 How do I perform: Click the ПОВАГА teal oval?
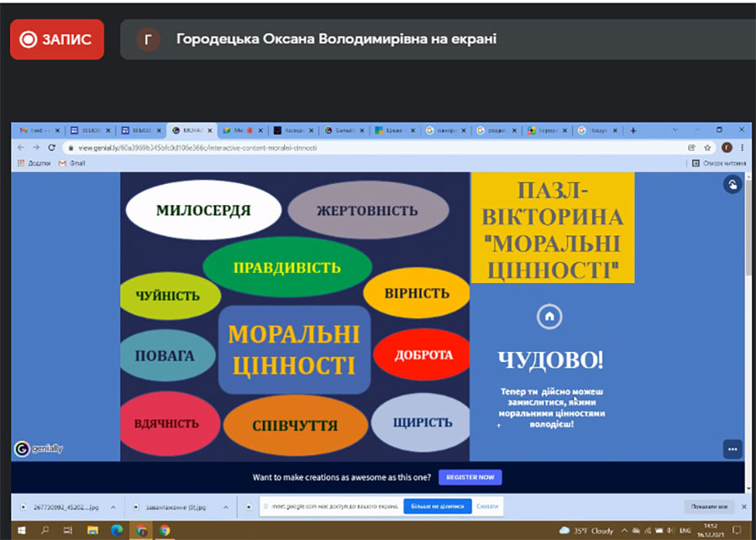point(166,356)
